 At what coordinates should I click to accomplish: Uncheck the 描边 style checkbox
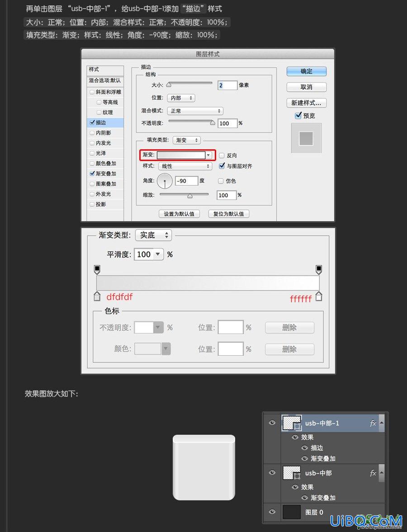(x=92, y=123)
